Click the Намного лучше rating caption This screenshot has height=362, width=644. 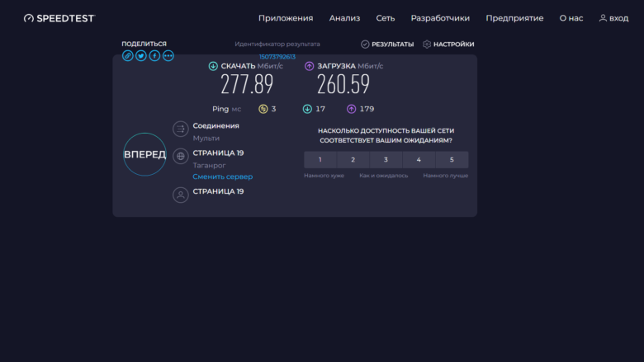[x=446, y=176]
